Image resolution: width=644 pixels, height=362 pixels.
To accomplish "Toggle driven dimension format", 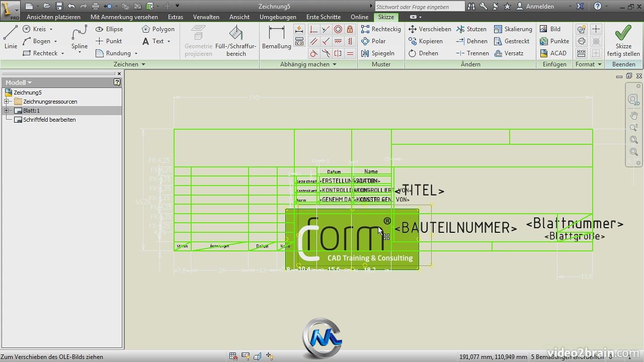I will coord(582,53).
